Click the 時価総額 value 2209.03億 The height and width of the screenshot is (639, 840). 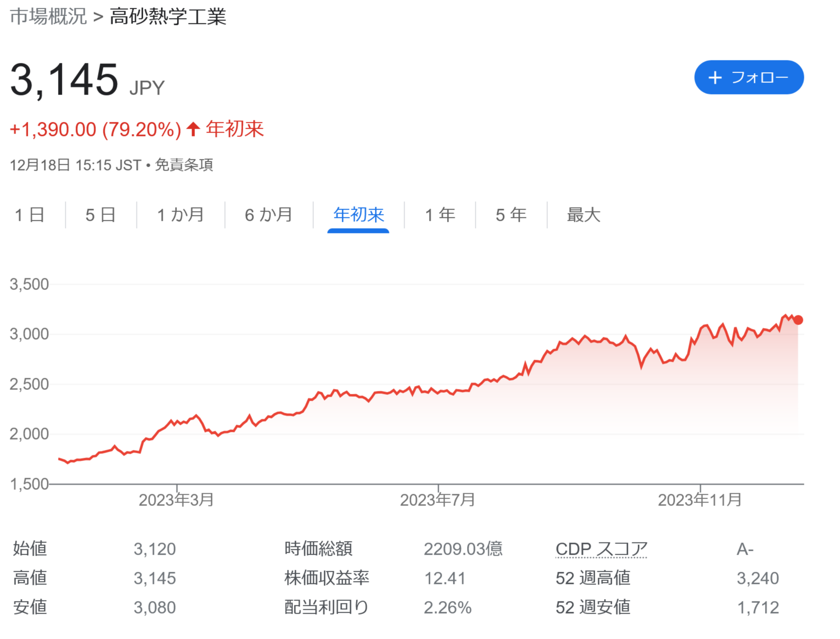(x=463, y=549)
